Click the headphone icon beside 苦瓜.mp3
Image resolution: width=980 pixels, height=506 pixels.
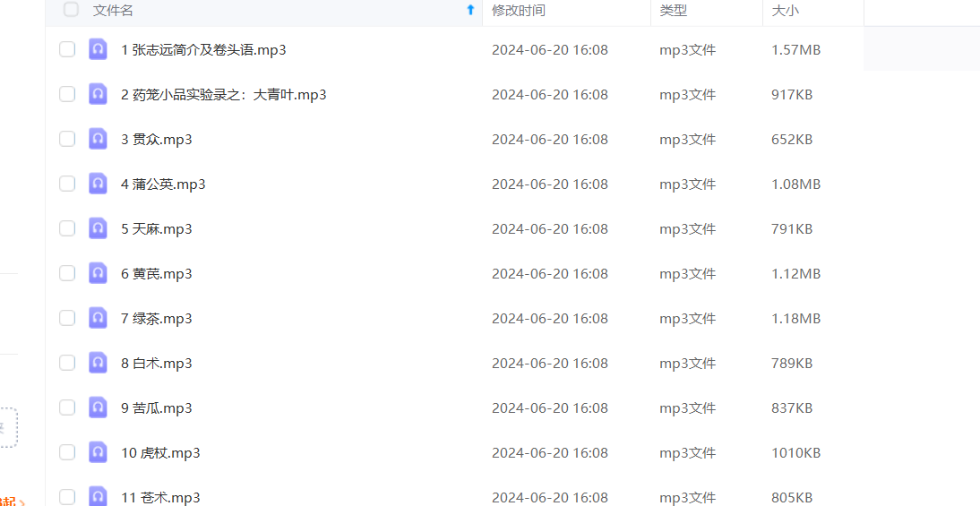98,407
